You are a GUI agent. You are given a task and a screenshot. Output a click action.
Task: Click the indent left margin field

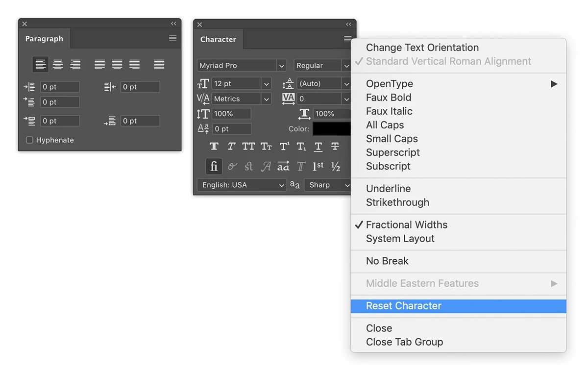click(60, 87)
